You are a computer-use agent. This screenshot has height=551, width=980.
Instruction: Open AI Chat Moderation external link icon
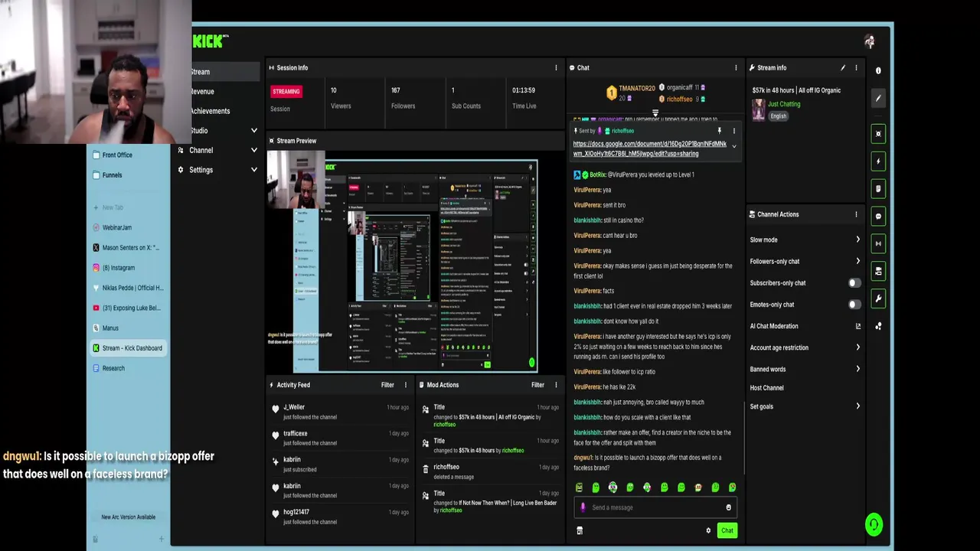tap(857, 326)
